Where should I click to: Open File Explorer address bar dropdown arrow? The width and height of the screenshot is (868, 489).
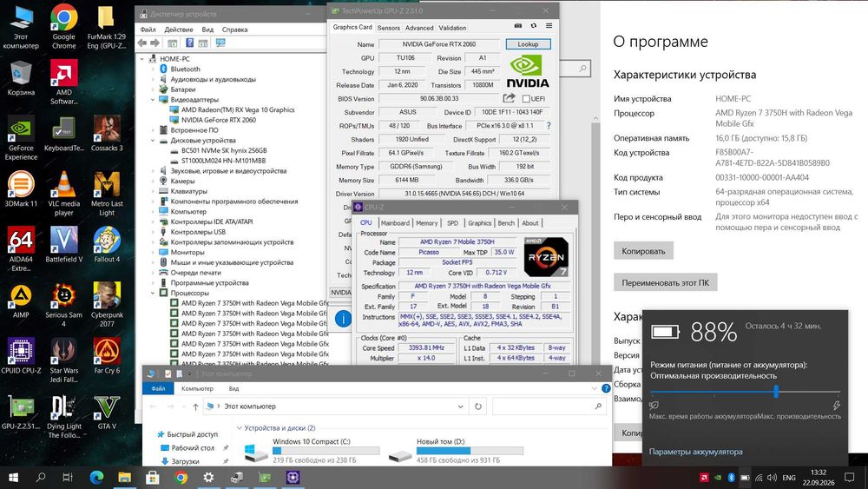[460, 406]
